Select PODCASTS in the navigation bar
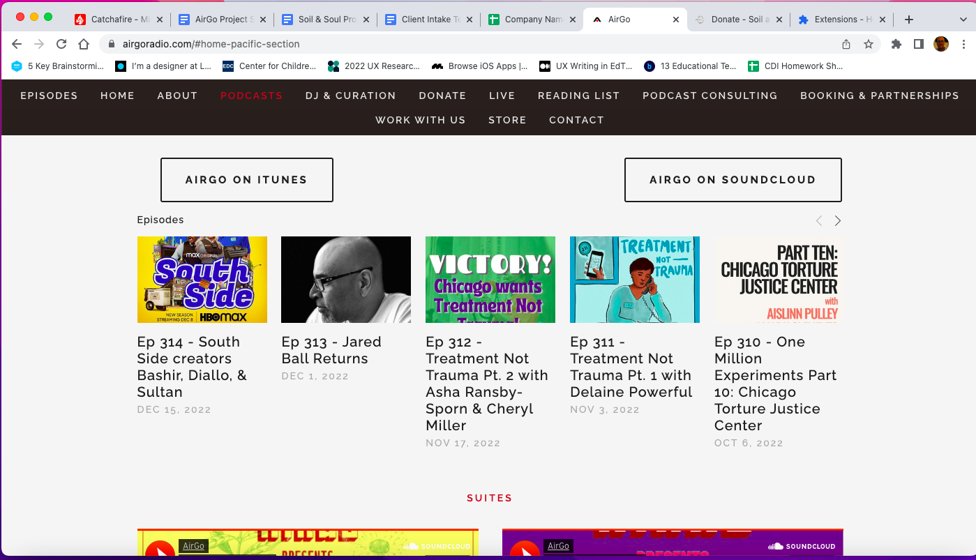The width and height of the screenshot is (976, 560). (251, 96)
